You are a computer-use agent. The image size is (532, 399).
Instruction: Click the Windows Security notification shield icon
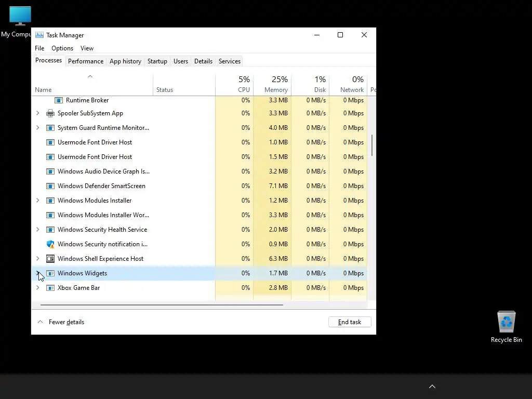tap(50, 244)
